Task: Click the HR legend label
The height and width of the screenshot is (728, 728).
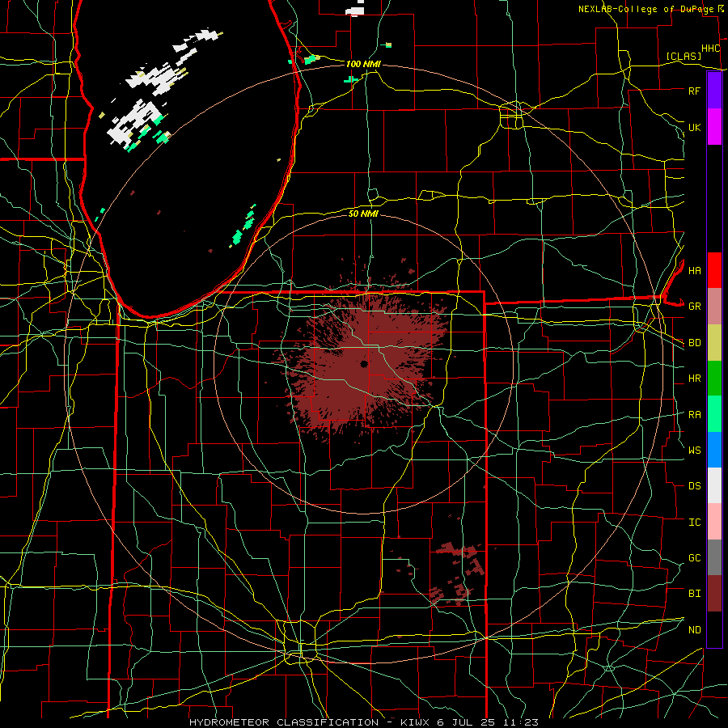Action: point(694,379)
